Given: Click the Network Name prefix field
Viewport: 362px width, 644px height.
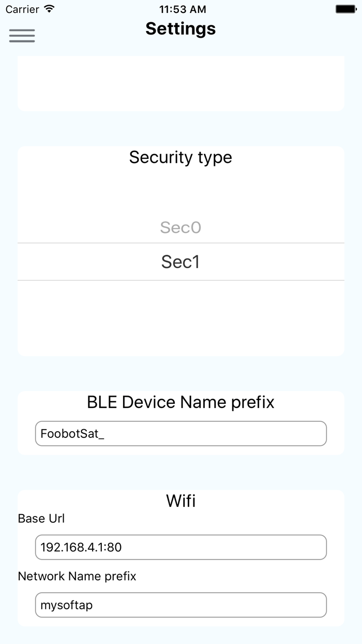Looking at the screenshot, I should [180, 605].
